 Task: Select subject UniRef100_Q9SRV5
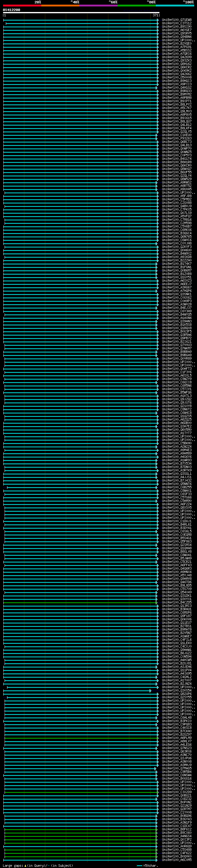coord(176,33)
